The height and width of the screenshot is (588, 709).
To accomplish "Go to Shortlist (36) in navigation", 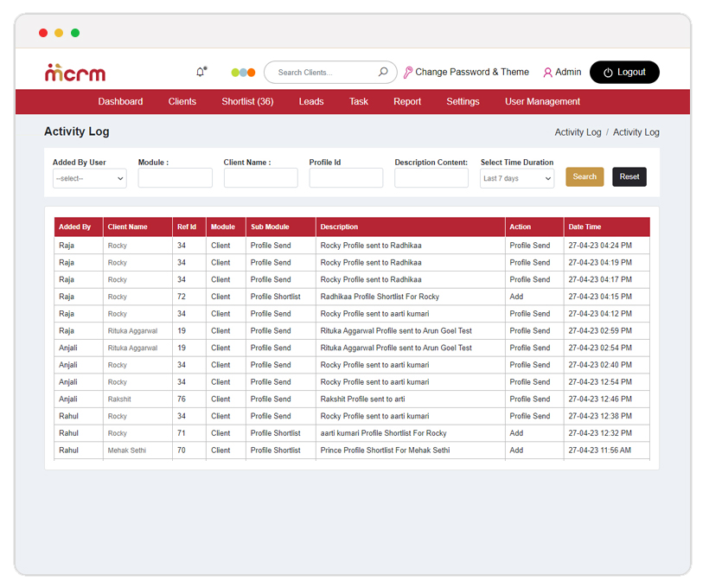I will click(247, 101).
